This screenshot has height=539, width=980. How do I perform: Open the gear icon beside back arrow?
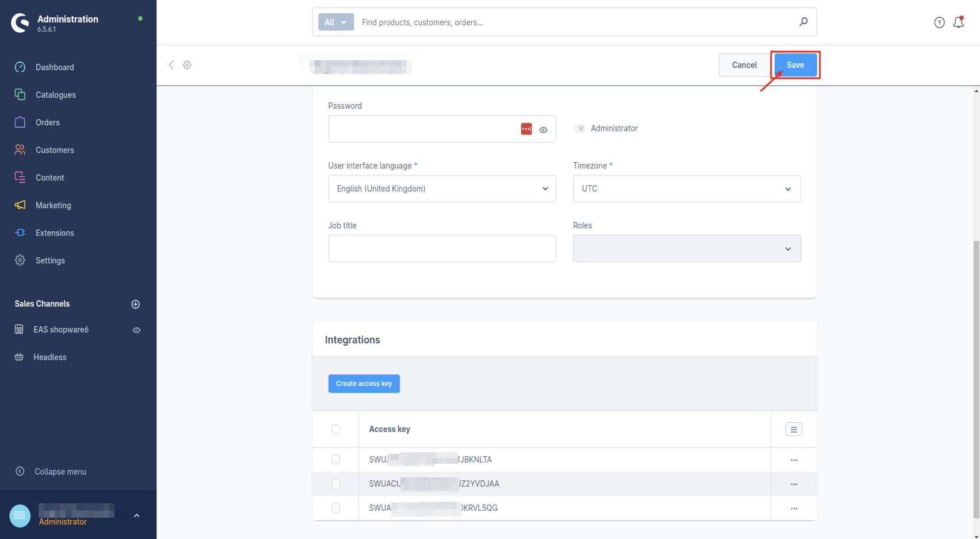pyautogui.click(x=187, y=65)
